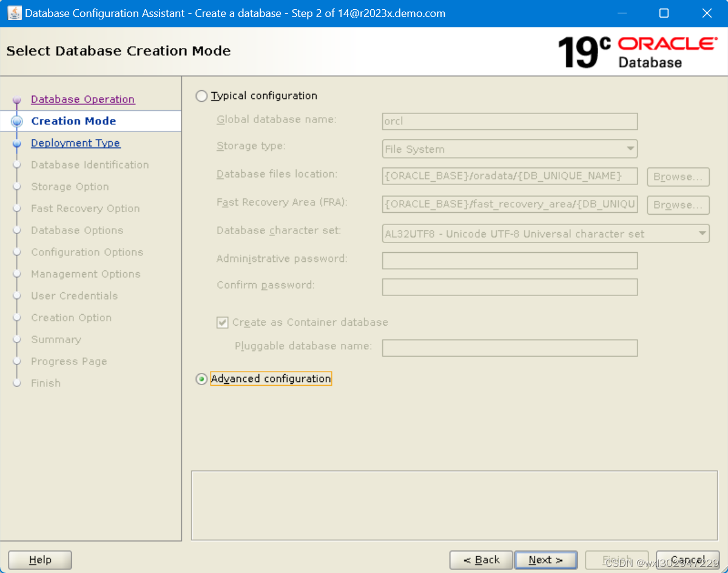Click the Confirm password field
This screenshot has height=573, width=728.
510,287
